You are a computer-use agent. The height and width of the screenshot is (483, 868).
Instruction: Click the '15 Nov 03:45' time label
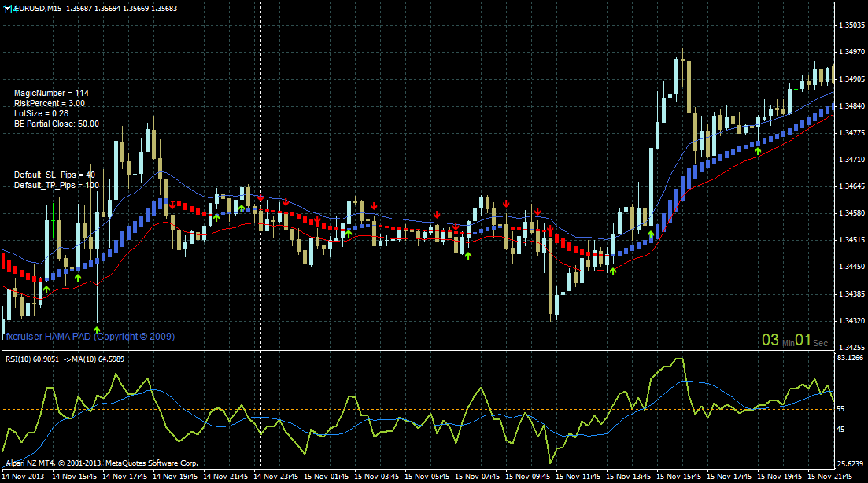coord(376,477)
